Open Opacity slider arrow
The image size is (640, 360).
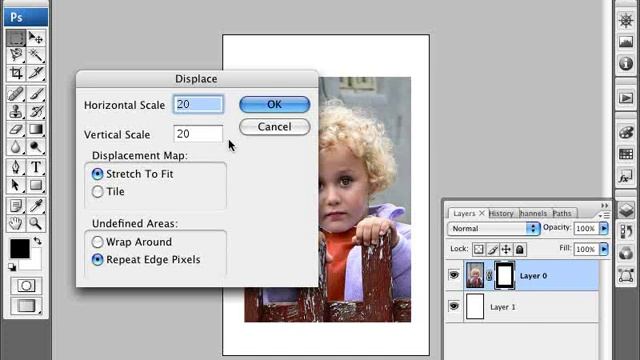(x=604, y=228)
